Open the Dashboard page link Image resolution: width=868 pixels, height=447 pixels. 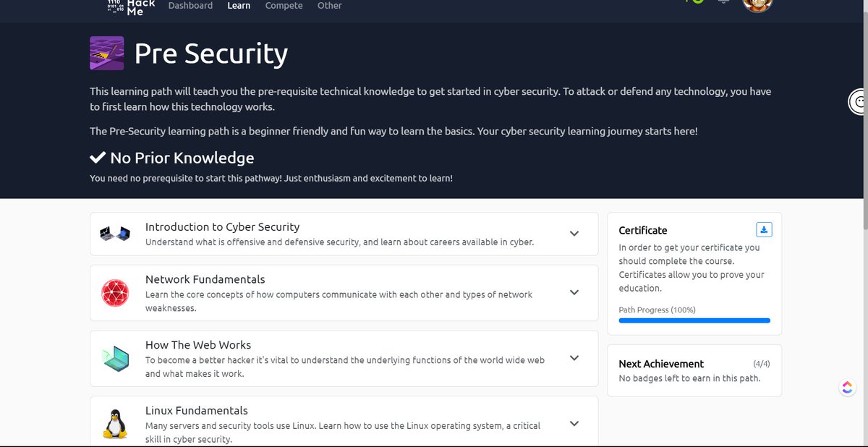pyautogui.click(x=190, y=5)
